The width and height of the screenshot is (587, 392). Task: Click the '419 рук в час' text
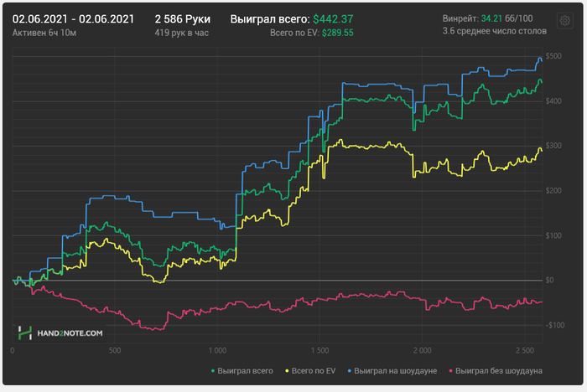coord(182,33)
